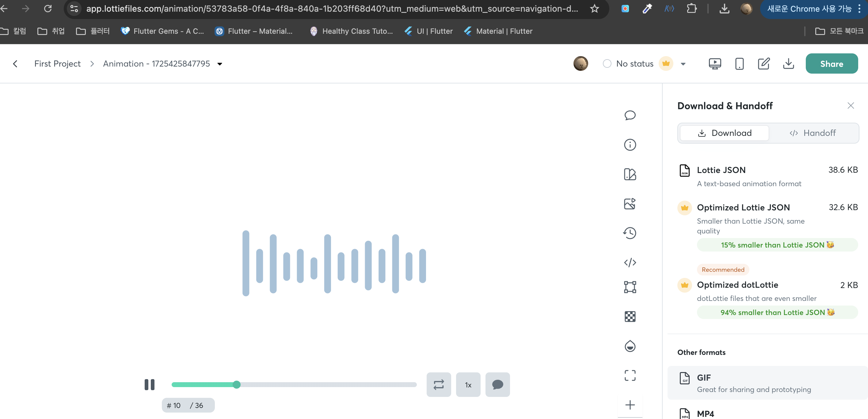Screen dimensions: 868x419
Task: Select the Download tab
Action: click(725, 133)
